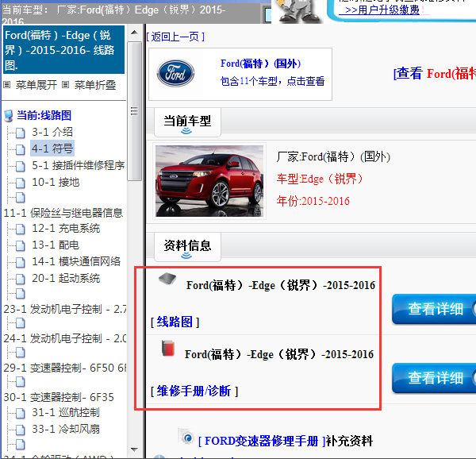This screenshot has height=459, width=476.
Task: Click page icon beside 14-1 模块通信网络
Action: coord(21,262)
